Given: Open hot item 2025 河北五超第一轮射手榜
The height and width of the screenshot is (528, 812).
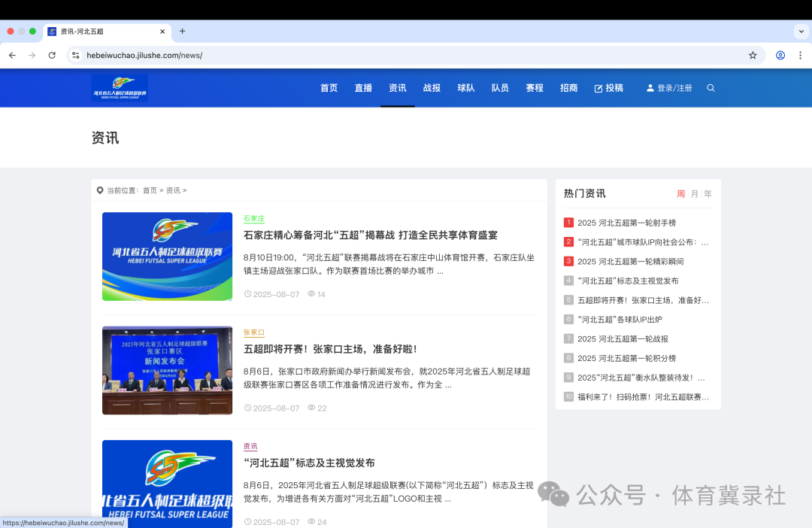Looking at the screenshot, I should point(626,223).
